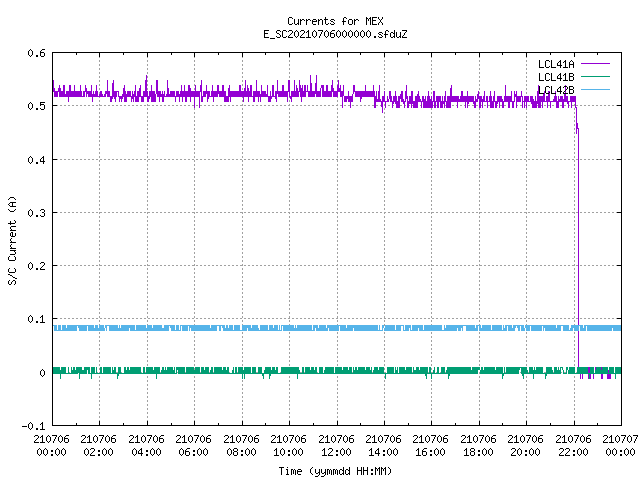
Task: Click the LCL42B legend label
Action: pyautogui.click(x=556, y=90)
